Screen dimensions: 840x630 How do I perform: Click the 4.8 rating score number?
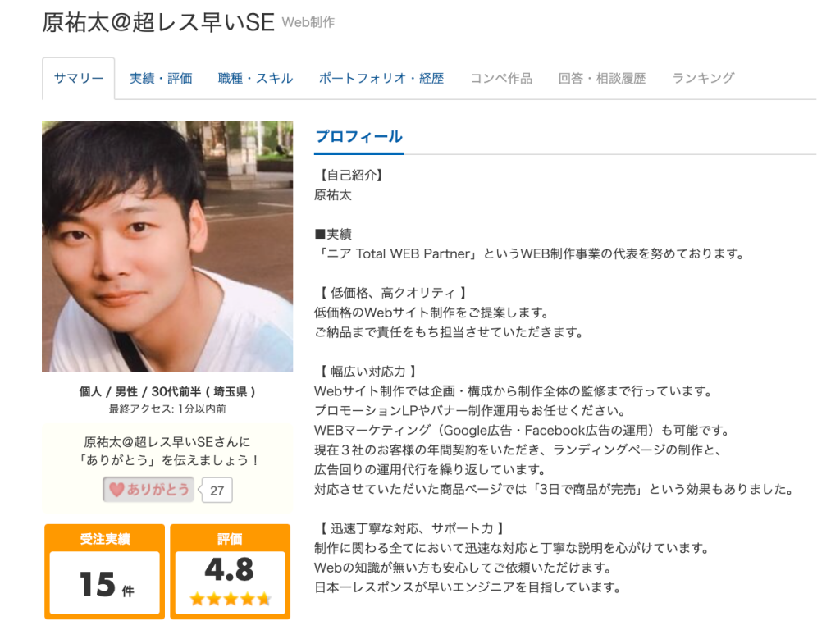[230, 569]
